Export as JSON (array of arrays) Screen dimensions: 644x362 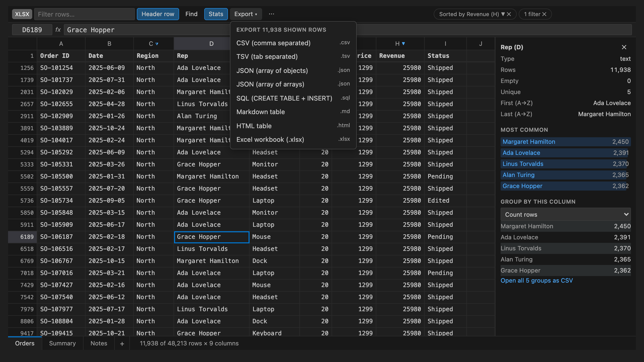(293, 84)
